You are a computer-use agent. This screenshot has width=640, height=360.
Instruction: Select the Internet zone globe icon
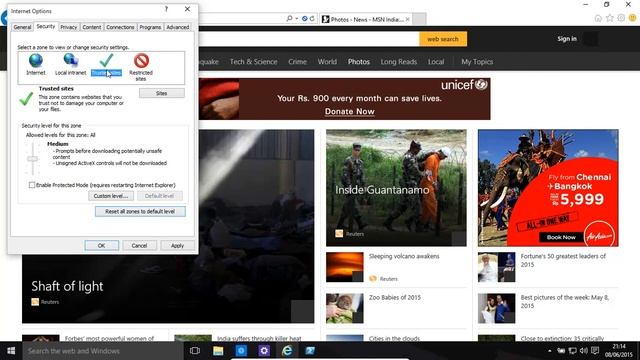coord(36,61)
